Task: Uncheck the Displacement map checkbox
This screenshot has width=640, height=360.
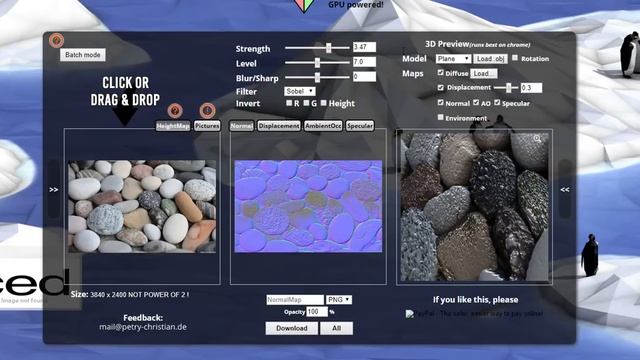Action: [440, 87]
